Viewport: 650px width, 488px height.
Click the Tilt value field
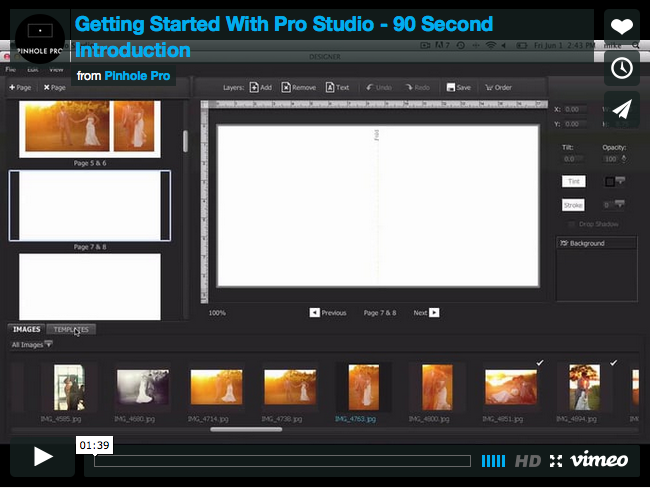573,159
